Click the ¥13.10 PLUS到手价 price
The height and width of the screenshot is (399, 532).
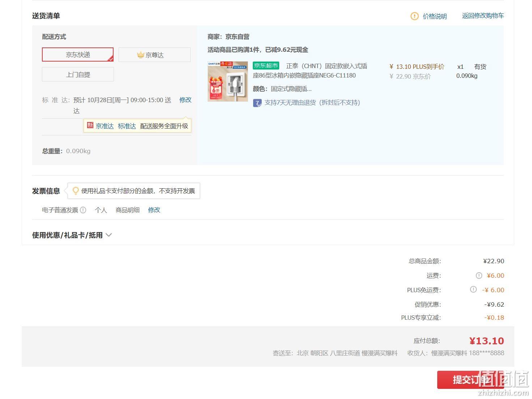tap(417, 67)
